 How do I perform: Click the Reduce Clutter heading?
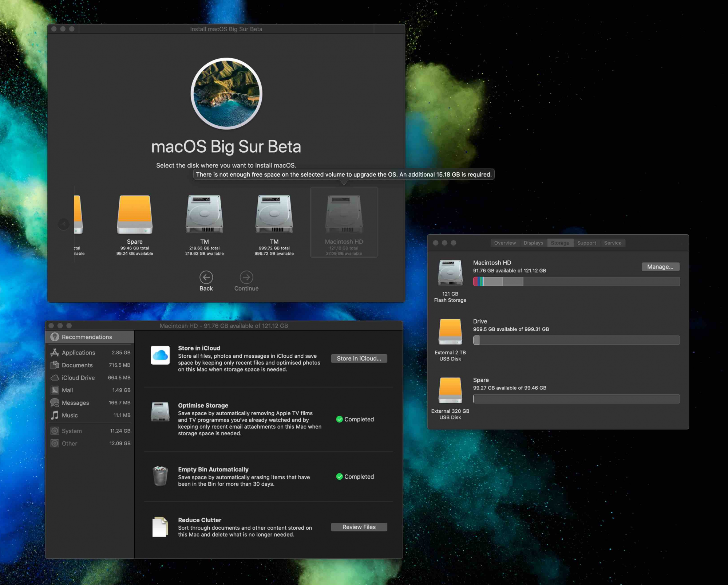click(199, 520)
